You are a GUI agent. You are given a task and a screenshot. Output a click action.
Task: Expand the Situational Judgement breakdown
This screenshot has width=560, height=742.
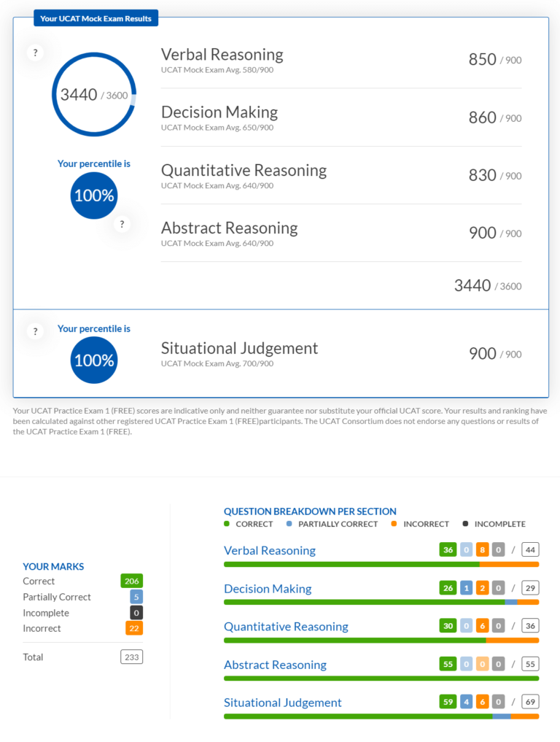pyautogui.click(x=283, y=703)
